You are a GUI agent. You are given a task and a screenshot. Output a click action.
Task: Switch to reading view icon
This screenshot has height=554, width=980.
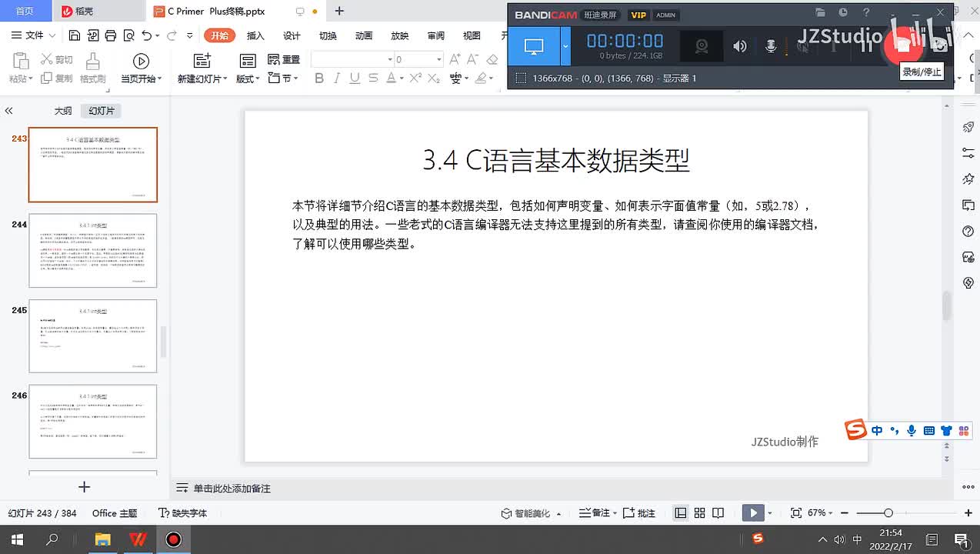[718, 513]
